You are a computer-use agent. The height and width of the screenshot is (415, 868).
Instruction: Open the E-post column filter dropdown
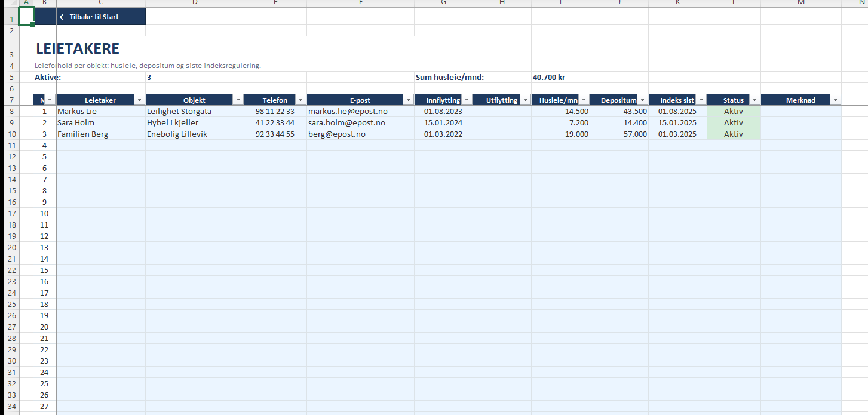(x=409, y=100)
